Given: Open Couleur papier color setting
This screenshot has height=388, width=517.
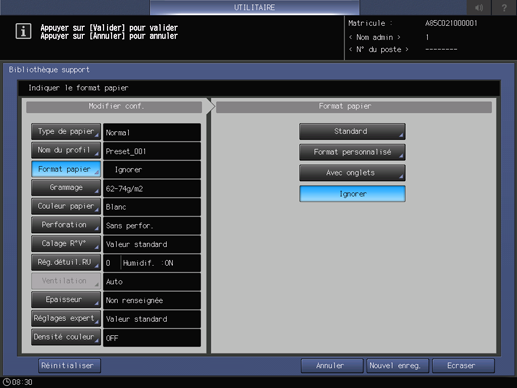Looking at the screenshot, I should (66, 206).
